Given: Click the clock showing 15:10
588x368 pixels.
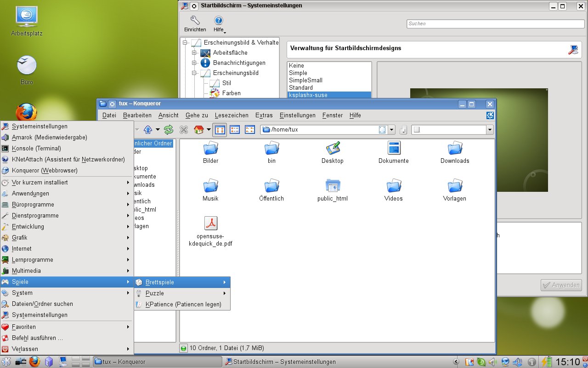Looking at the screenshot, I should (568, 362).
